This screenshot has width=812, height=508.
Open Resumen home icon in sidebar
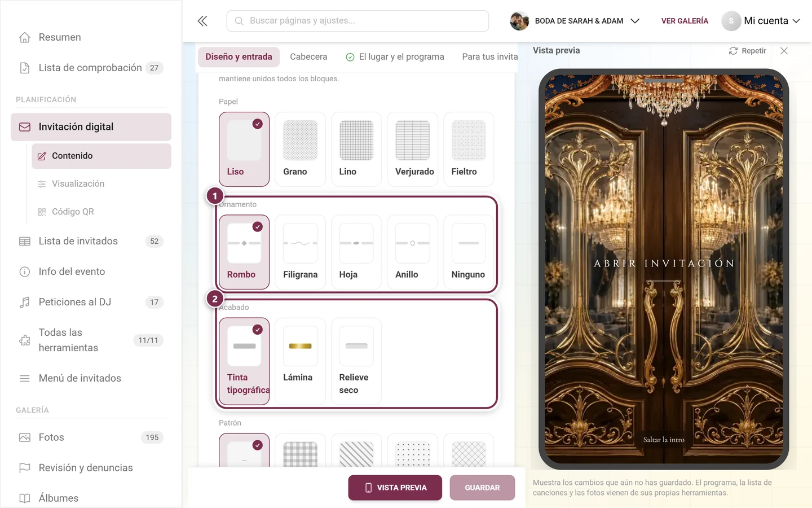(x=25, y=37)
